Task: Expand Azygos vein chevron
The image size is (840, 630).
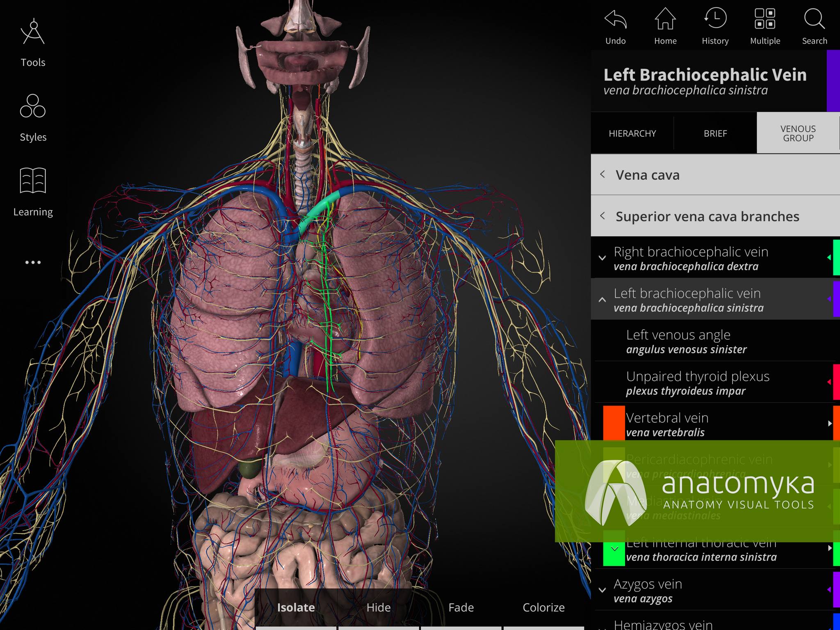Action: (602, 590)
